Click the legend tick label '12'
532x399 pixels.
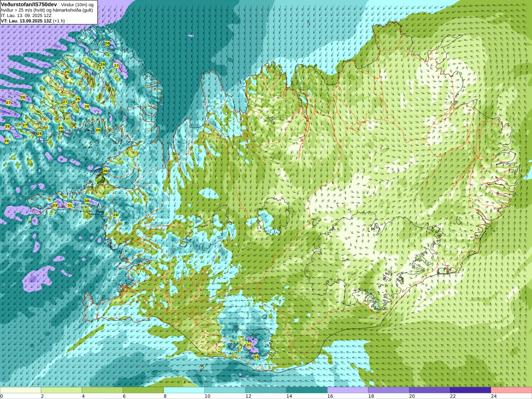click(x=248, y=396)
